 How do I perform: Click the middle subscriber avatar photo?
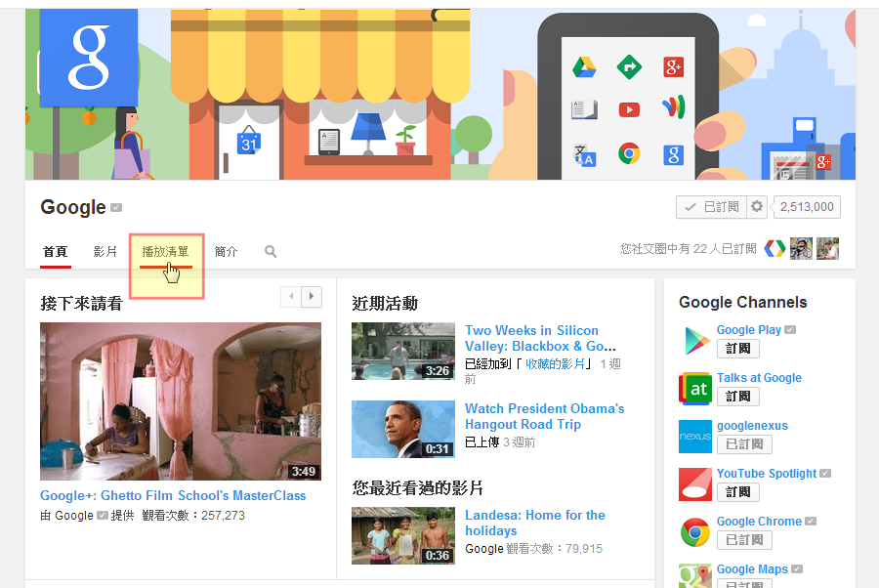click(801, 248)
